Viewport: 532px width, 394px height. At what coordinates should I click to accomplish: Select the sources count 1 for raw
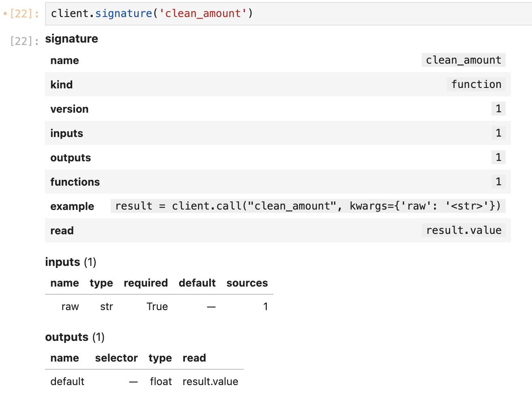[266, 306]
